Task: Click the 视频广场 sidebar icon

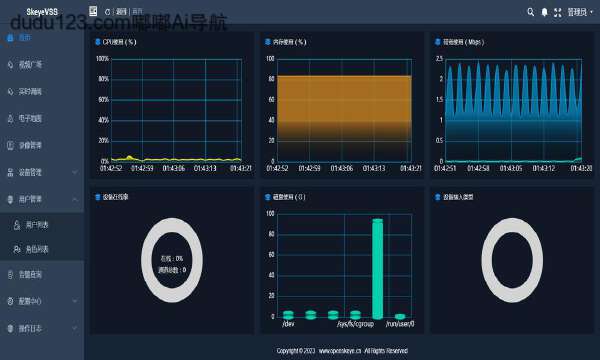Action: tap(10, 65)
